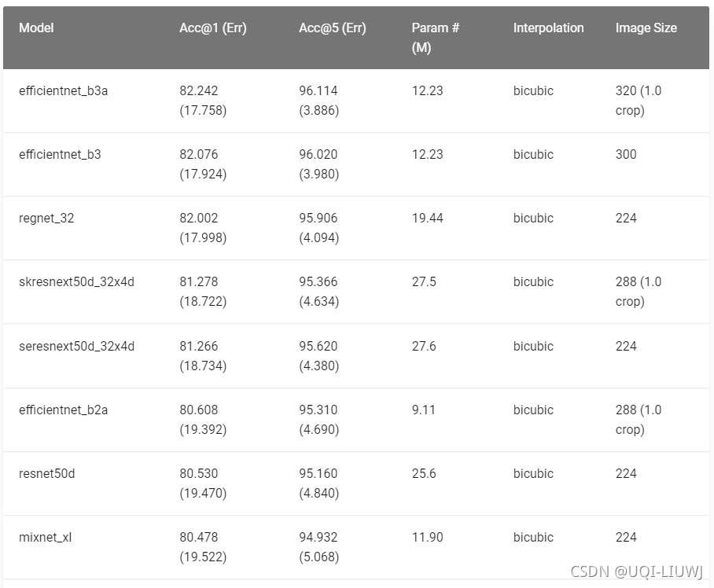Click the mixnet_xl model cell

(45, 537)
